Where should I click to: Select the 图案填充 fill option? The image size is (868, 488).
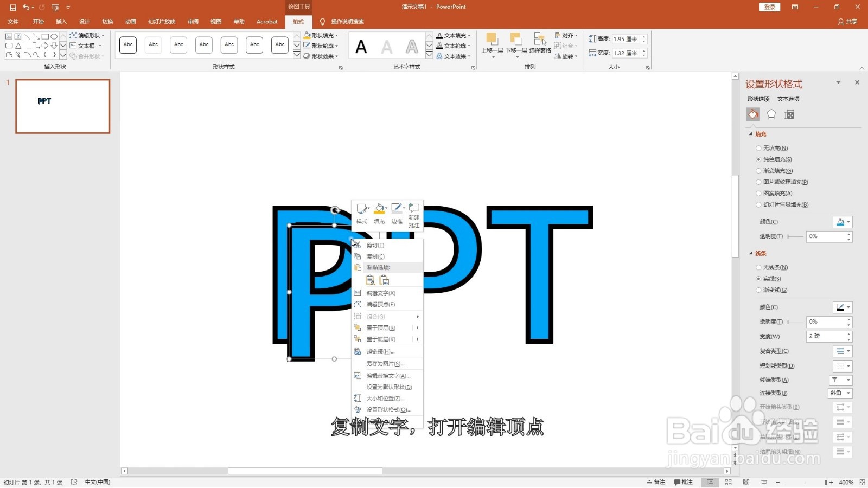tap(758, 193)
